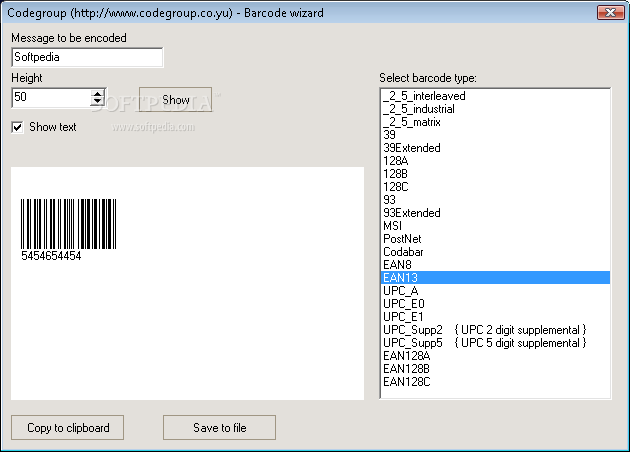
Task: Click inside the Height value field
Action: [51, 98]
